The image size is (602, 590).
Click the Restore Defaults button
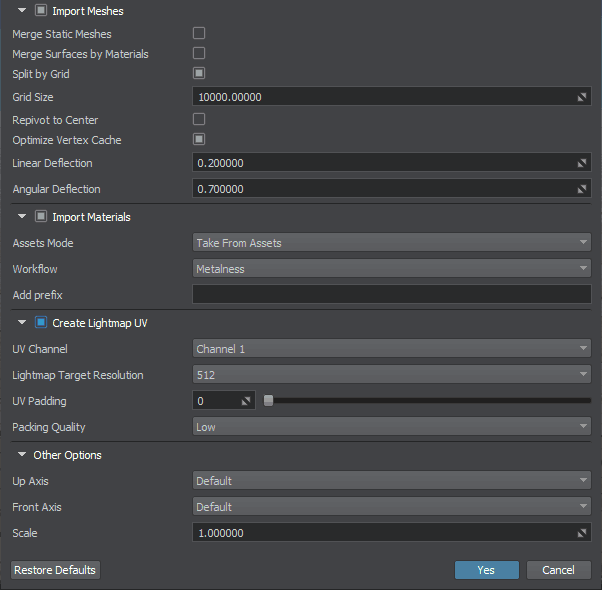55,570
